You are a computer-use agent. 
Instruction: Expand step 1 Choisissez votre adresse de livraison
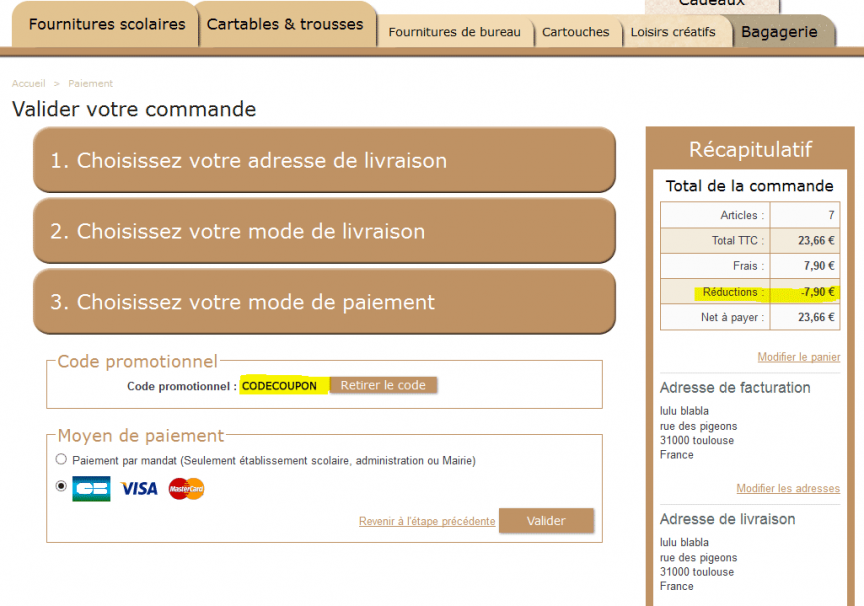tap(324, 160)
